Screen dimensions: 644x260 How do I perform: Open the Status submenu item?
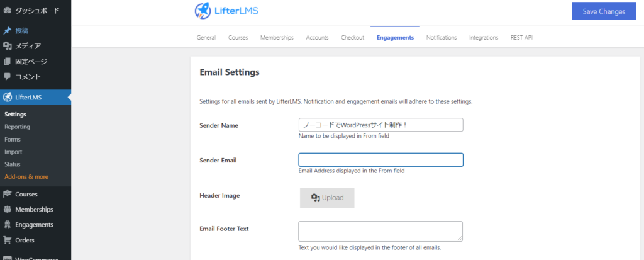click(13, 164)
